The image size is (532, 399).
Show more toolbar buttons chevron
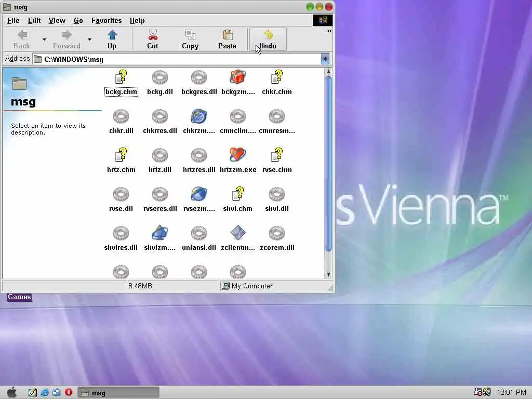tap(329, 31)
